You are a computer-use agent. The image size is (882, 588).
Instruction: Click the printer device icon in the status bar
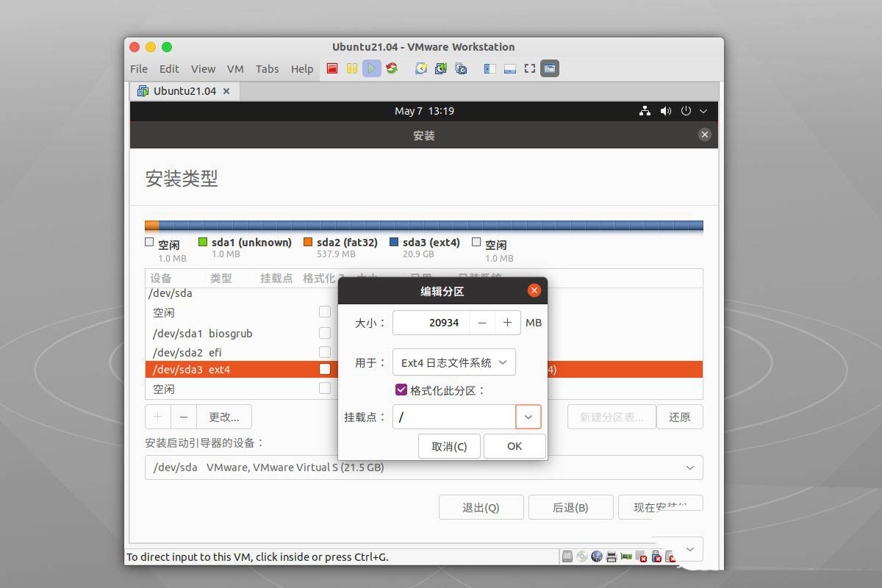[612, 556]
